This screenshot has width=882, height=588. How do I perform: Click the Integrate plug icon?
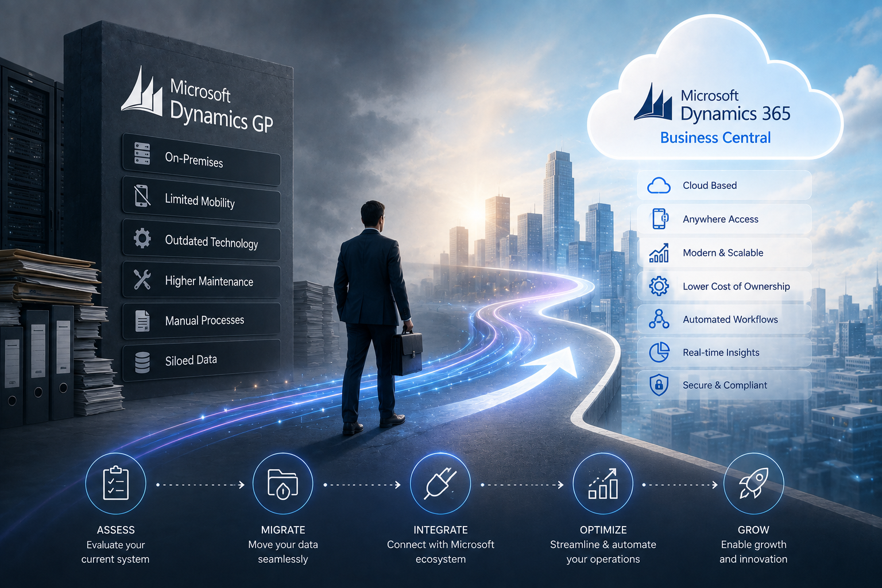440,483
